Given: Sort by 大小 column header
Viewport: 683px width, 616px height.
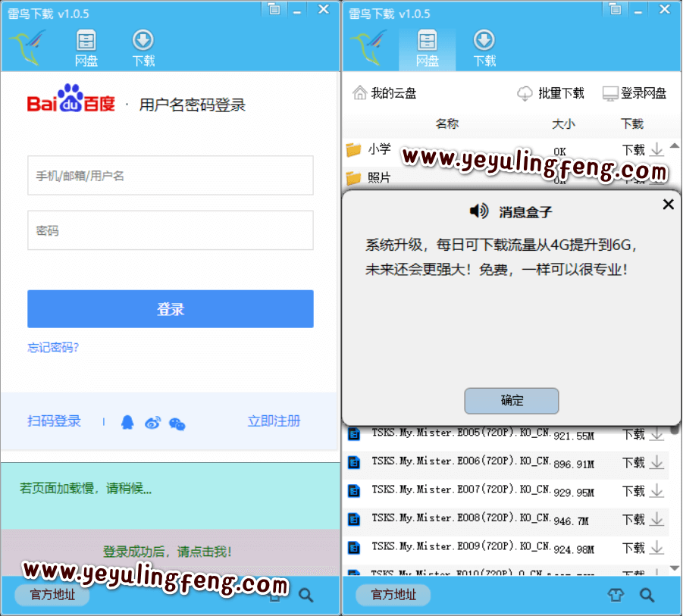Looking at the screenshot, I should (x=563, y=124).
